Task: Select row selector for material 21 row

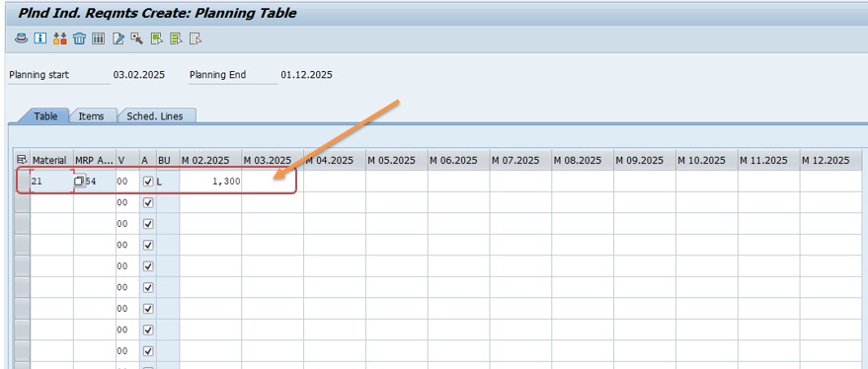Action: 22,181
